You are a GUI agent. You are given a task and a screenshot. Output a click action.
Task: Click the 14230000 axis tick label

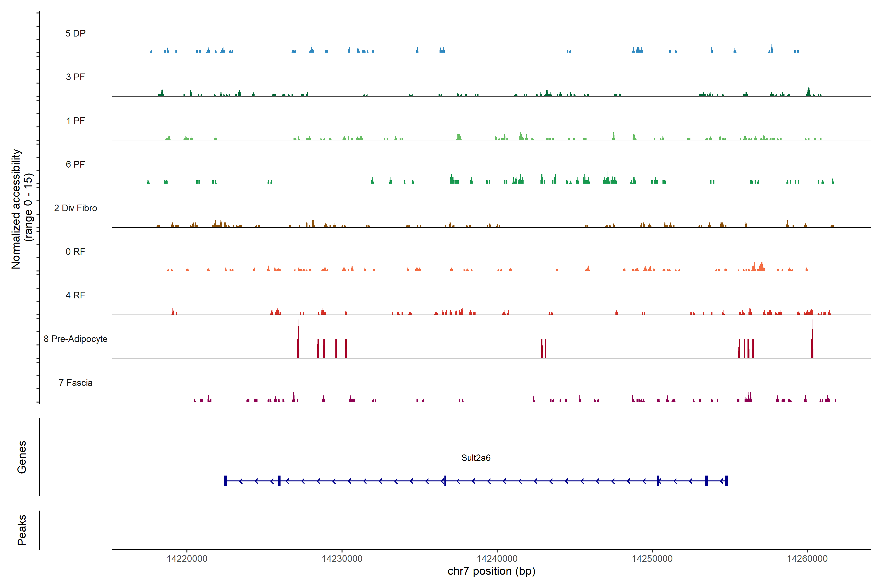pos(342,559)
